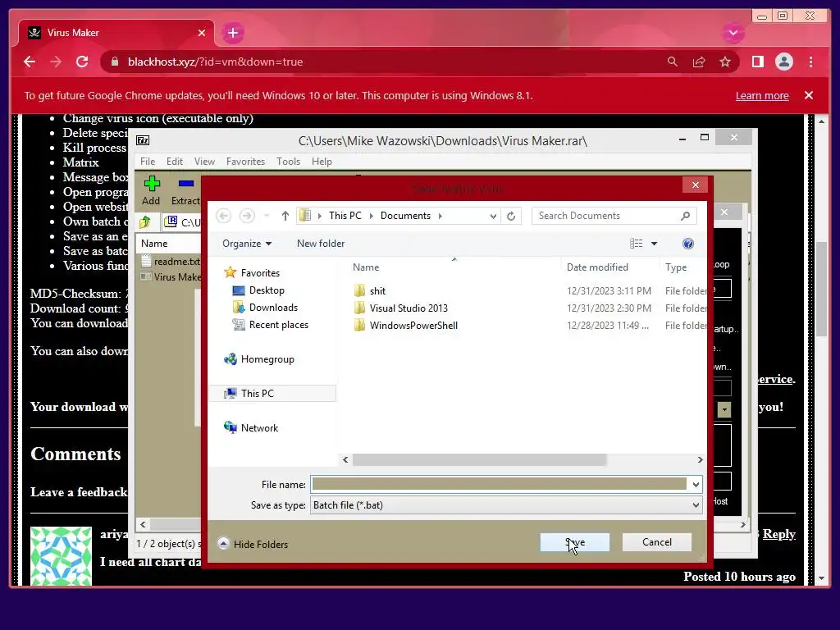Screen dimensions: 840x630
Task: Click the blue help icon in dialog
Action: tap(688, 244)
